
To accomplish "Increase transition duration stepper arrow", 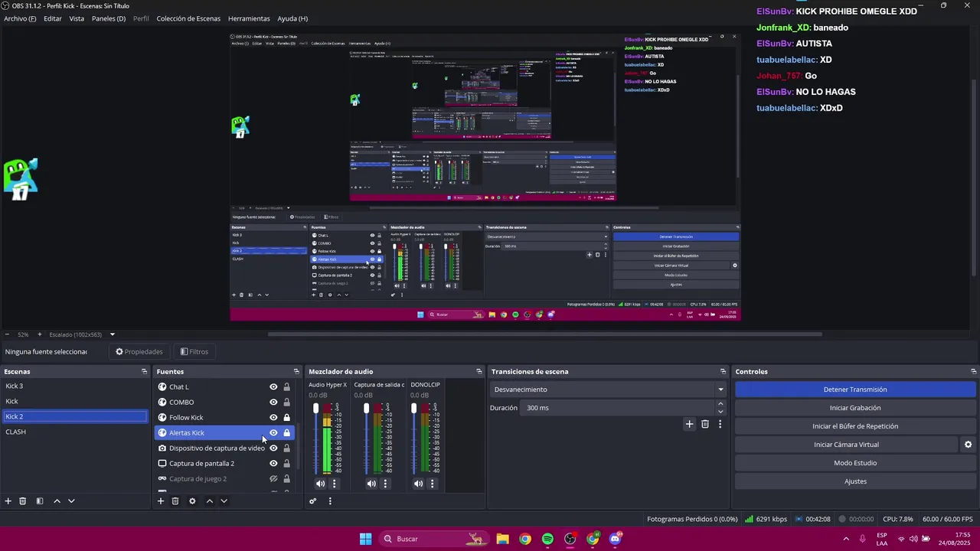I will pyautogui.click(x=720, y=405).
